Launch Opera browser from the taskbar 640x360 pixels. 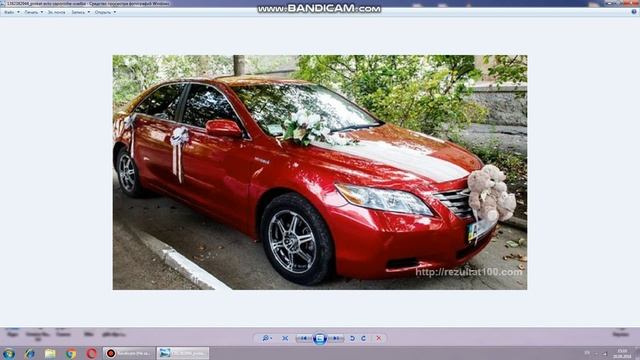coord(91,353)
